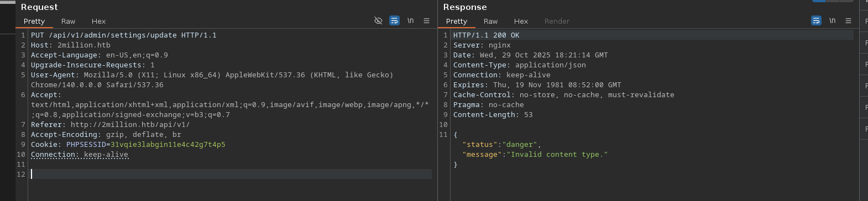This screenshot has width=868, height=201.
Task: Click the Server: nginx response header
Action: click(482, 45)
